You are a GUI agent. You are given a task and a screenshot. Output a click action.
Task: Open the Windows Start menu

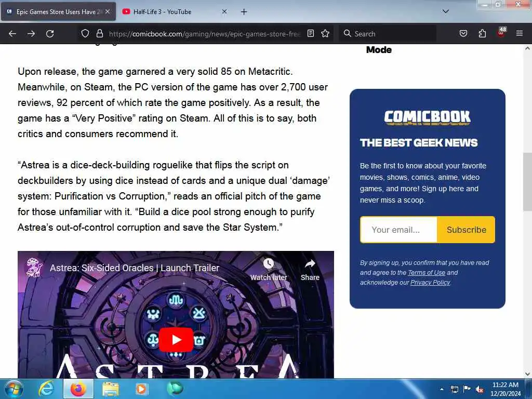14,389
